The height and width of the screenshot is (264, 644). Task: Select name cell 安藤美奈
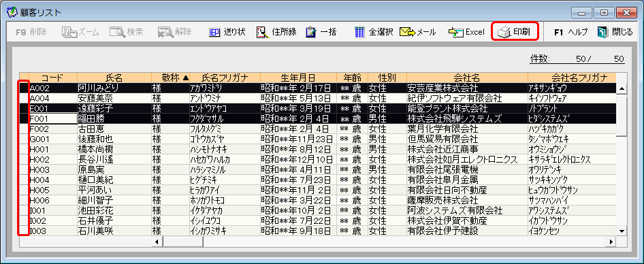(x=114, y=98)
